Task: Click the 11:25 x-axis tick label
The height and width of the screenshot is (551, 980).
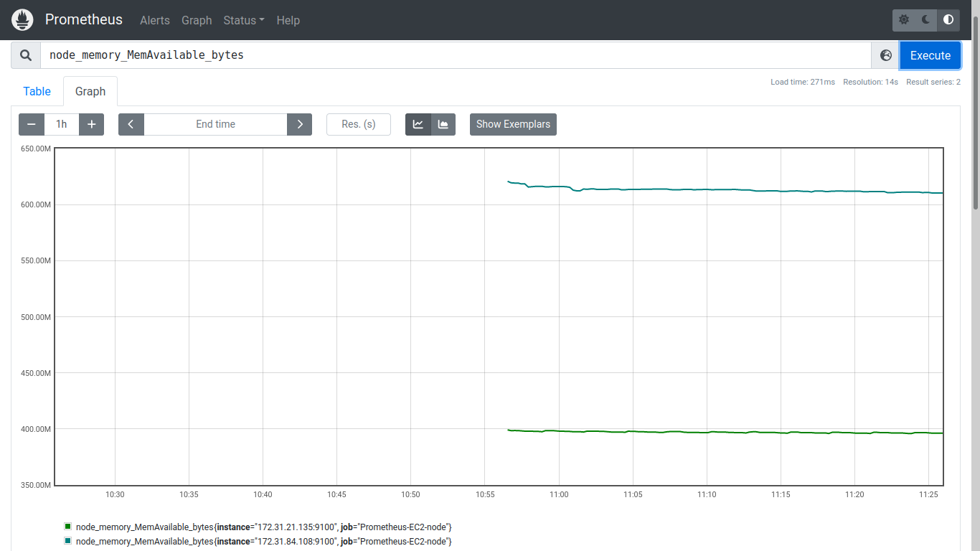Action: (928, 494)
